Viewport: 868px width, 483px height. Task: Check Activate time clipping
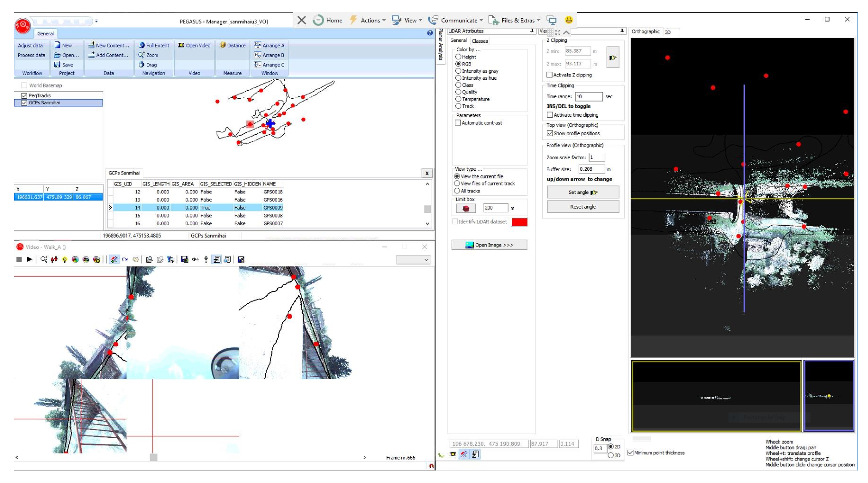(550, 115)
